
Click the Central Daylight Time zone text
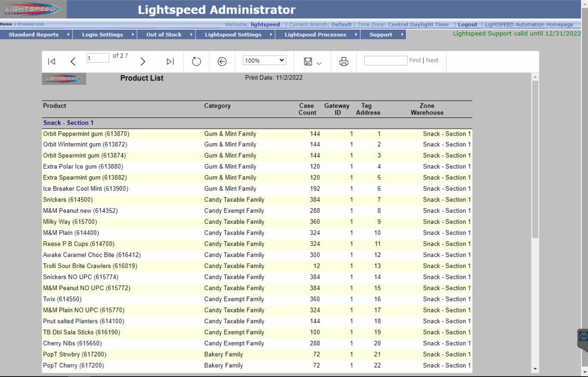418,25
